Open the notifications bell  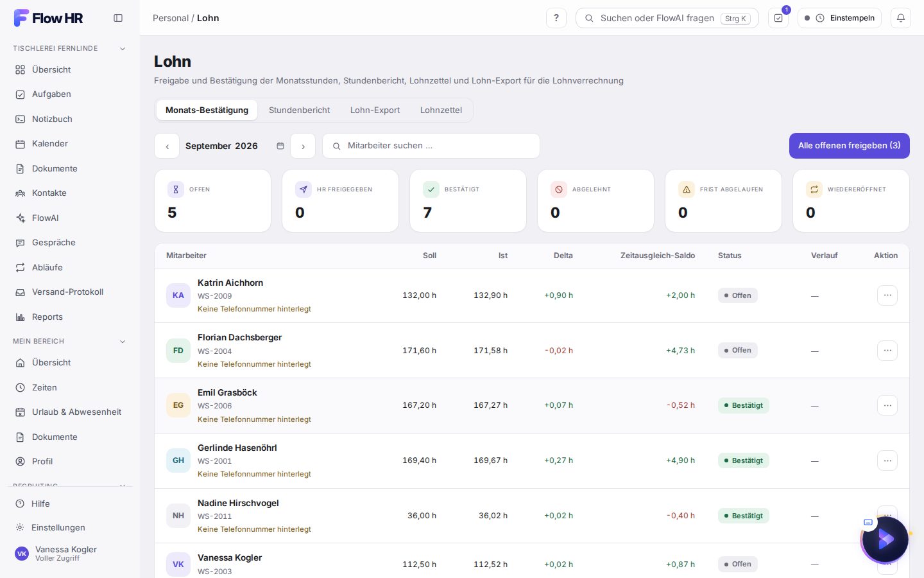pos(901,18)
